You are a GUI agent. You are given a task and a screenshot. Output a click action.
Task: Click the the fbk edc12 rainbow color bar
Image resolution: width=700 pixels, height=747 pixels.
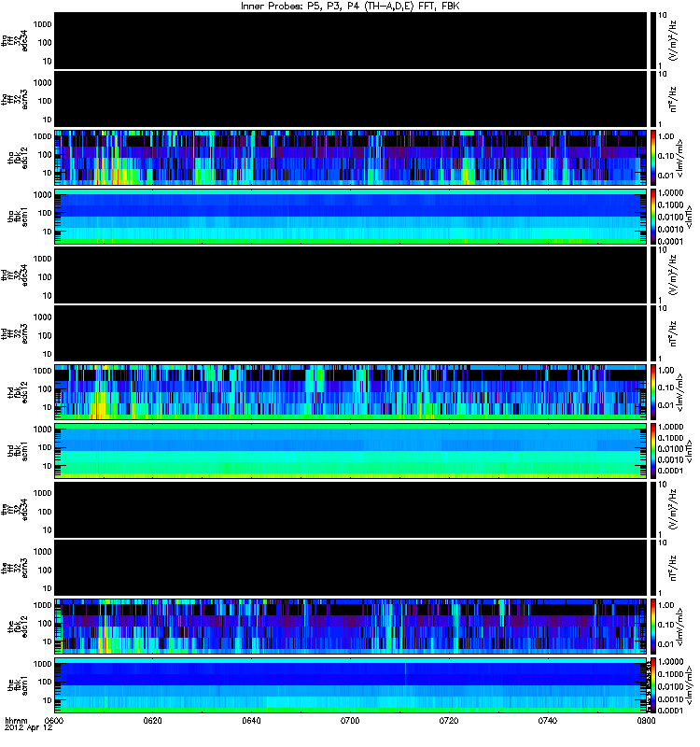pos(653,627)
